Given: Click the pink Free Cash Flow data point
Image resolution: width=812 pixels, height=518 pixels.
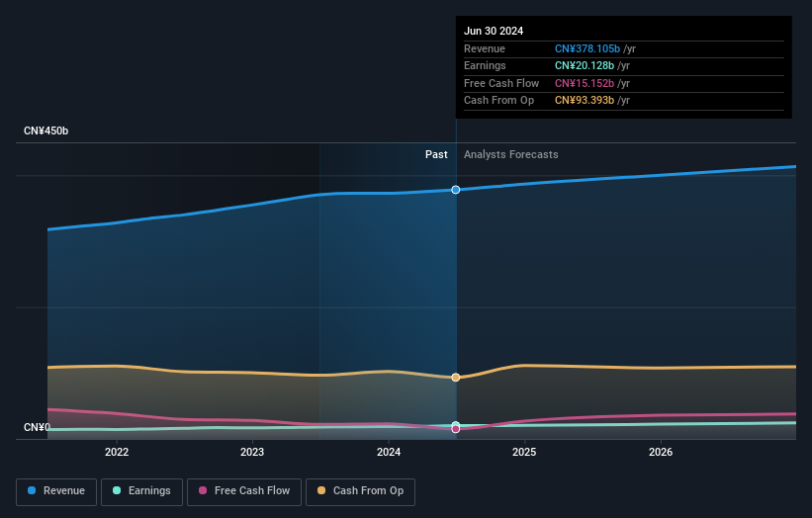Looking at the screenshot, I should (x=456, y=429).
